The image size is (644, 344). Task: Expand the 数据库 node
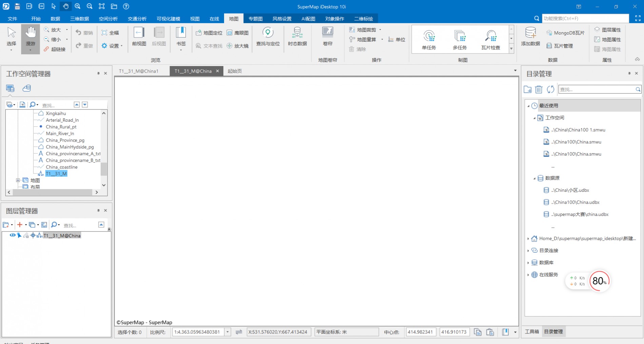(x=528, y=263)
